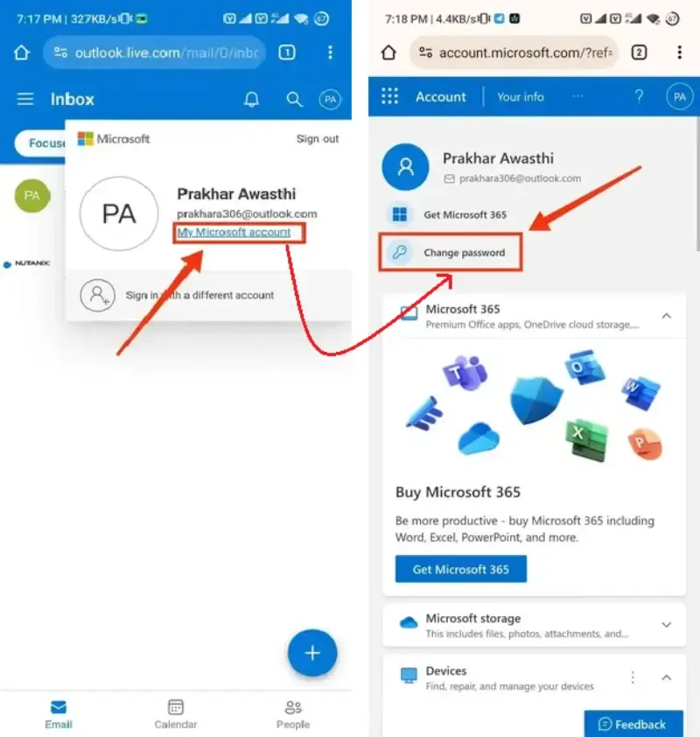This screenshot has width=700, height=737.
Task: Collapse the Devices section
Action: 666,677
